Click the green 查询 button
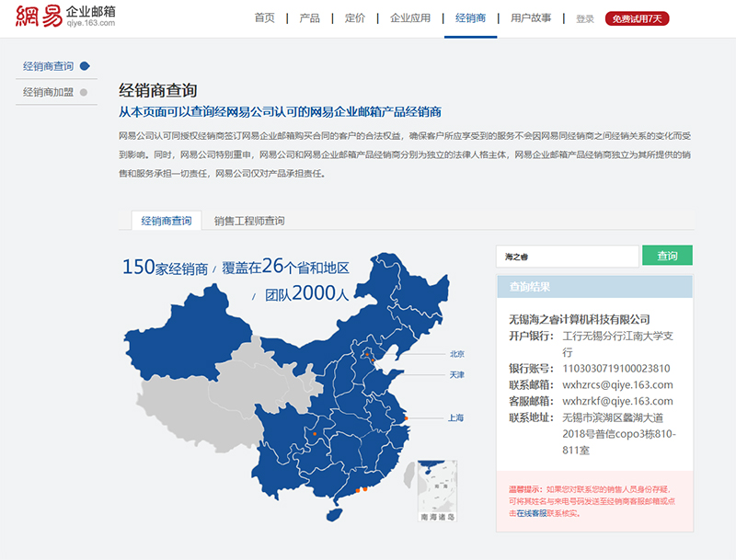 [667, 256]
